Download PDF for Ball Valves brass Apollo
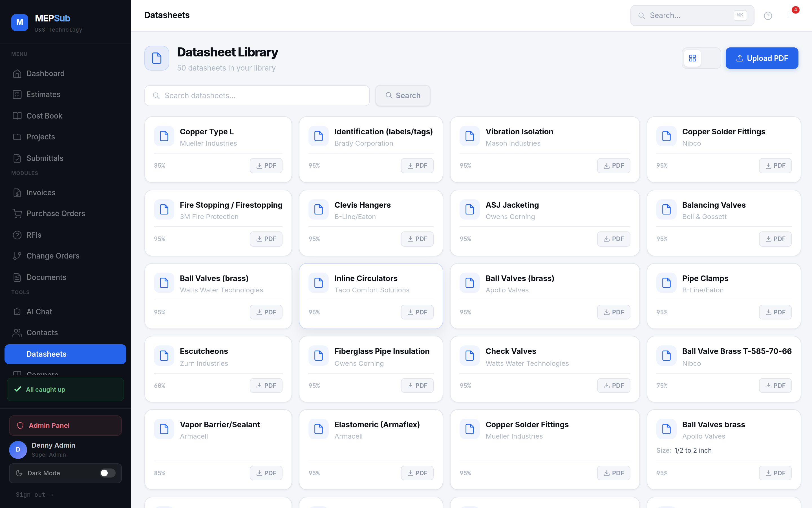 pyautogui.click(x=775, y=473)
